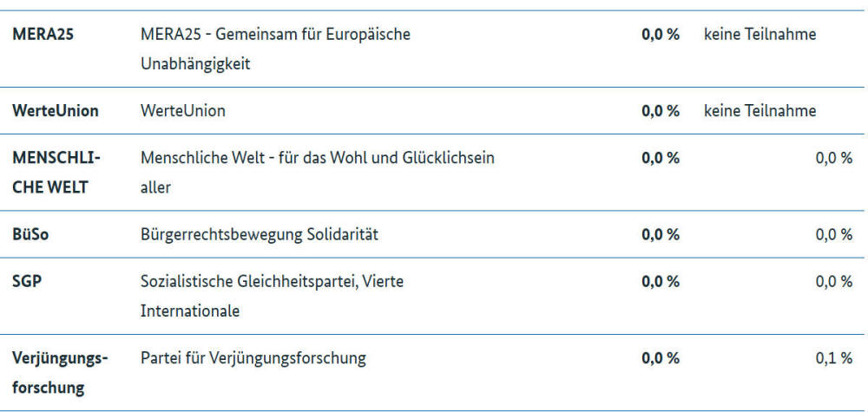Click the 0,0 % value for MERA25
The height and width of the screenshot is (412, 868).
click(x=661, y=35)
